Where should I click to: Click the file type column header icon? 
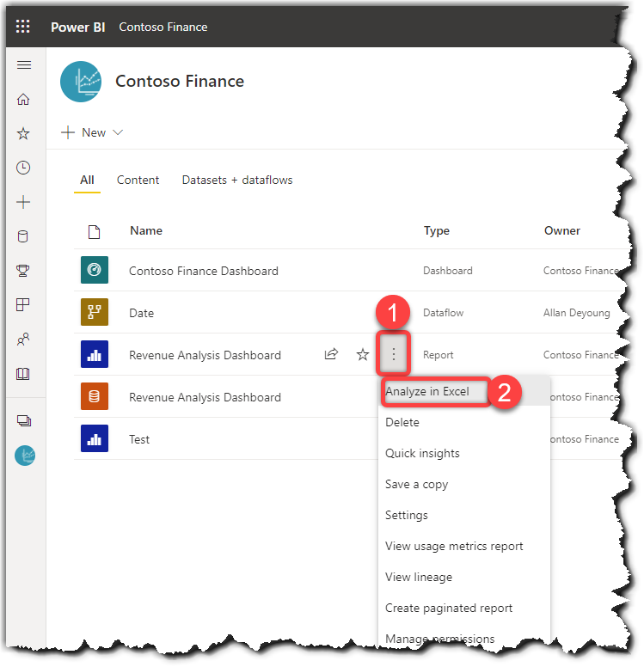[94, 232]
